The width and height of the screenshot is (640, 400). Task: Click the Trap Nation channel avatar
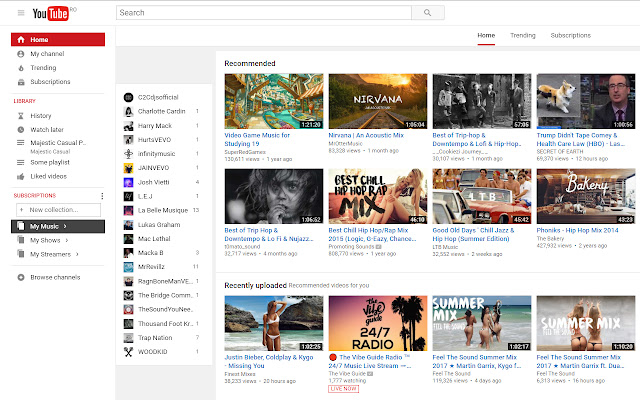[x=129, y=338]
